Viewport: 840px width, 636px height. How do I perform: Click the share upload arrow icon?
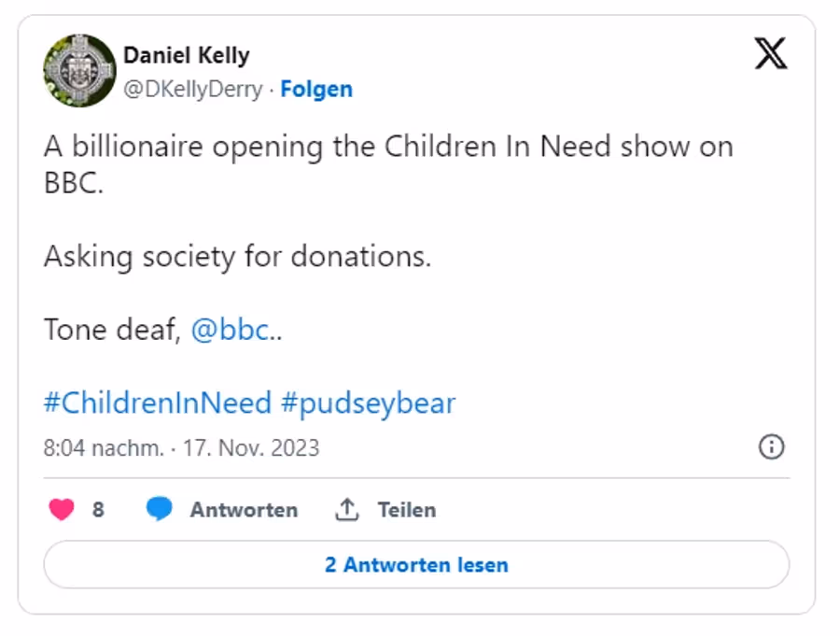pyautogui.click(x=346, y=509)
